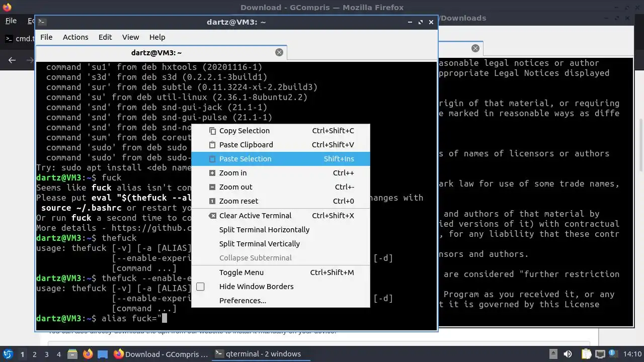The width and height of the screenshot is (644, 362).
Task: Click the Toggle Menu entry
Action: tap(280, 272)
